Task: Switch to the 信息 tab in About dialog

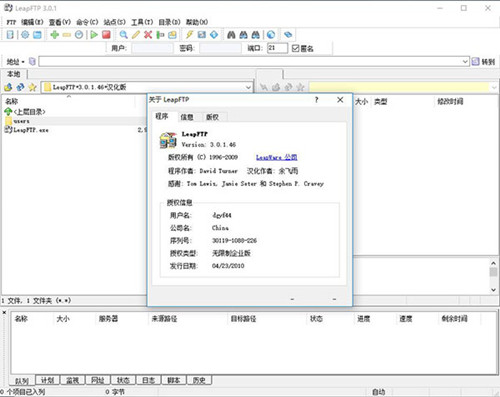Action: 187,117
